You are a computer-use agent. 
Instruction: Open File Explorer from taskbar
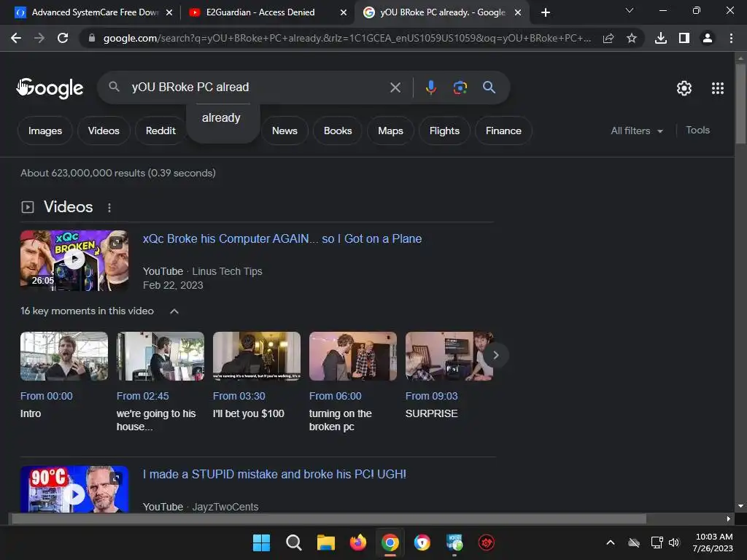[x=326, y=542]
